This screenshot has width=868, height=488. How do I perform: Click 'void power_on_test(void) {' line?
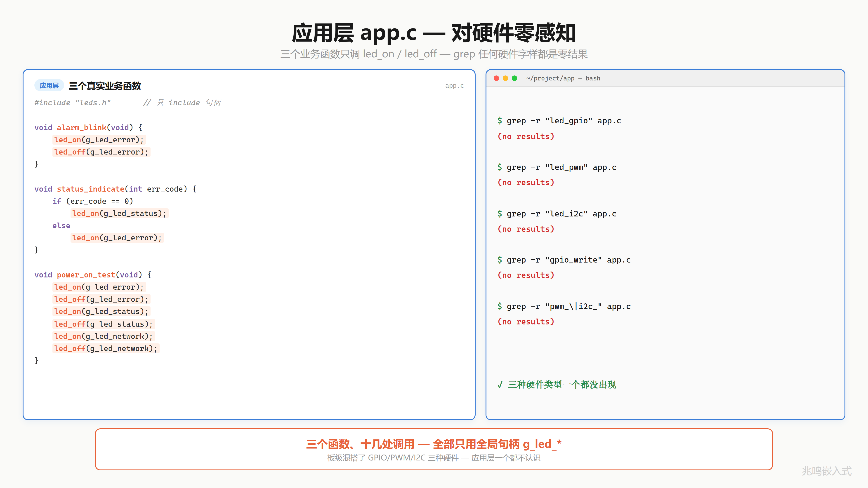(93, 275)
